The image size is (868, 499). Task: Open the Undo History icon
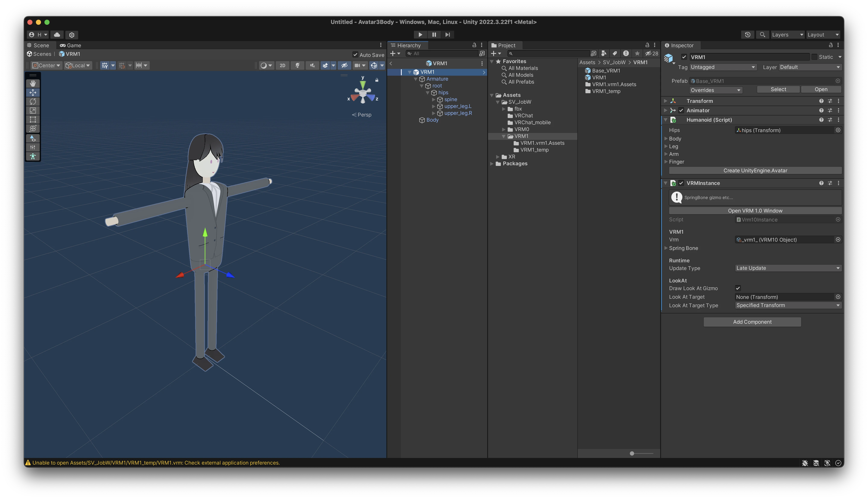(x=748, y=35)
